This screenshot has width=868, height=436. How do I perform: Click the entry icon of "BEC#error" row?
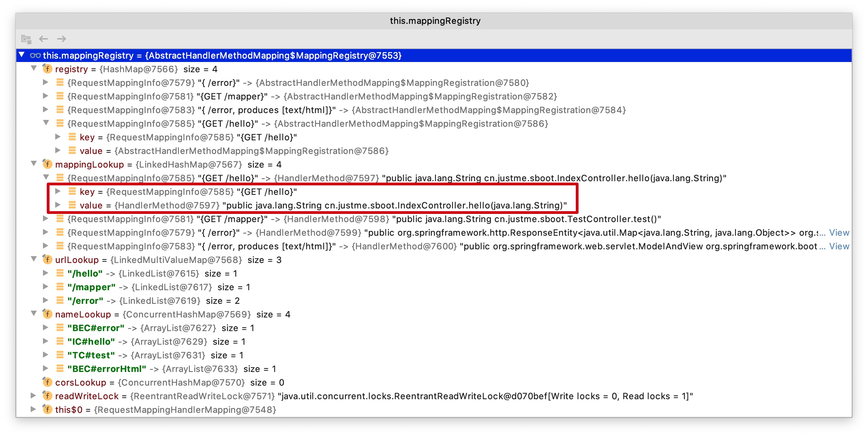[60, 327]
